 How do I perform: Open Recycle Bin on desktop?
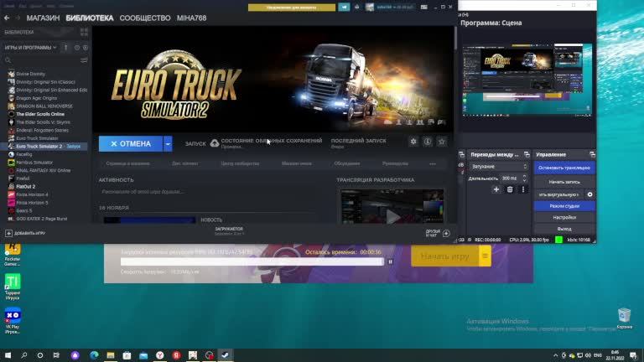pos(624,318)
